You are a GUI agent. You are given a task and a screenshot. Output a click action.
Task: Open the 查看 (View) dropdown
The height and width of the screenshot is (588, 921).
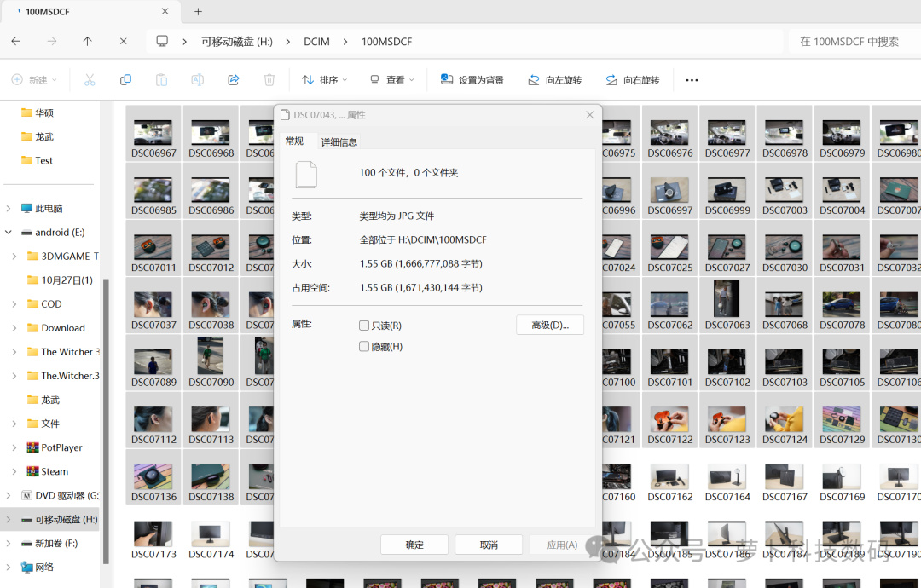click(x=391, y=80)
